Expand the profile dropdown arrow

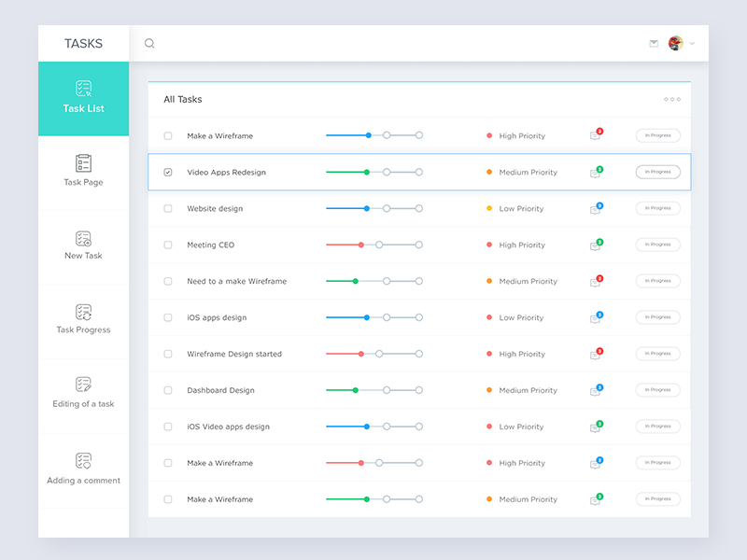coord(692,44)
